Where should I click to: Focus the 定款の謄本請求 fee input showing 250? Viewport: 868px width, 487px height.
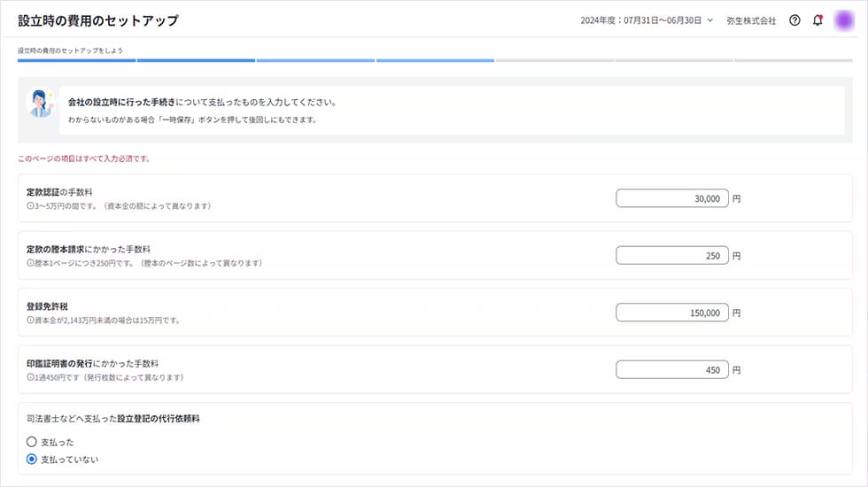click(672, 256)
